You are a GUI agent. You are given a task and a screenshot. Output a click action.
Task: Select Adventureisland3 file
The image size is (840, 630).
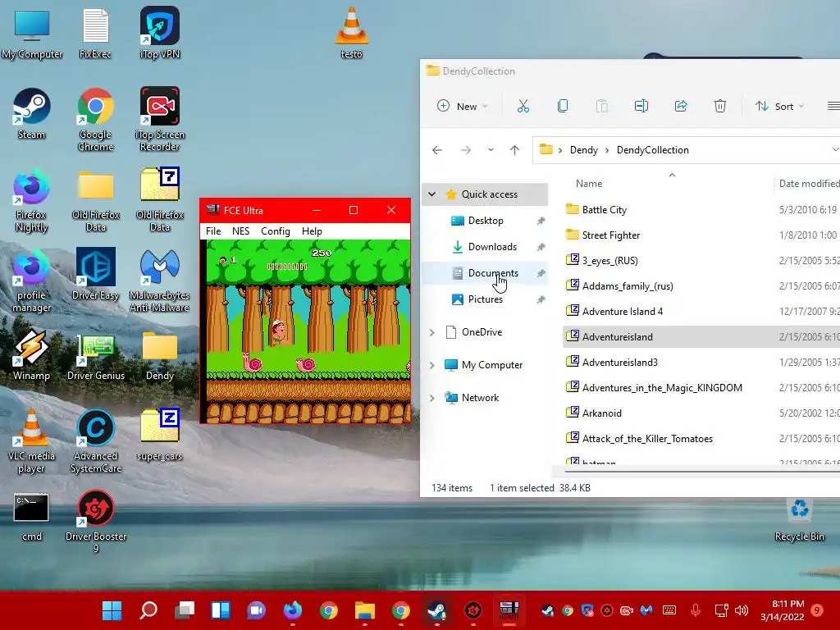(x=619, y=362)
